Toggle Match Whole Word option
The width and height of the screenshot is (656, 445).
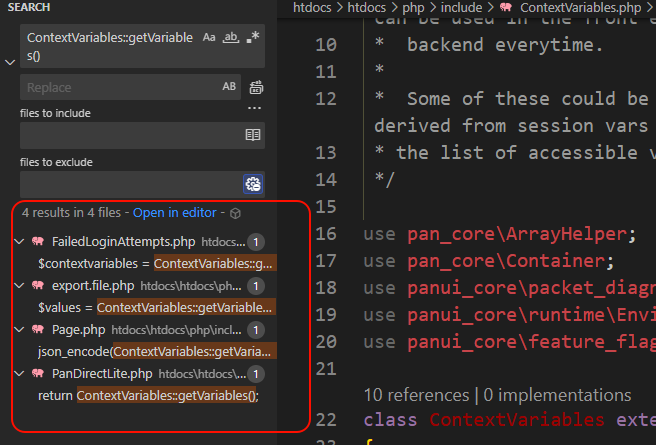click(x=231, y=37)
